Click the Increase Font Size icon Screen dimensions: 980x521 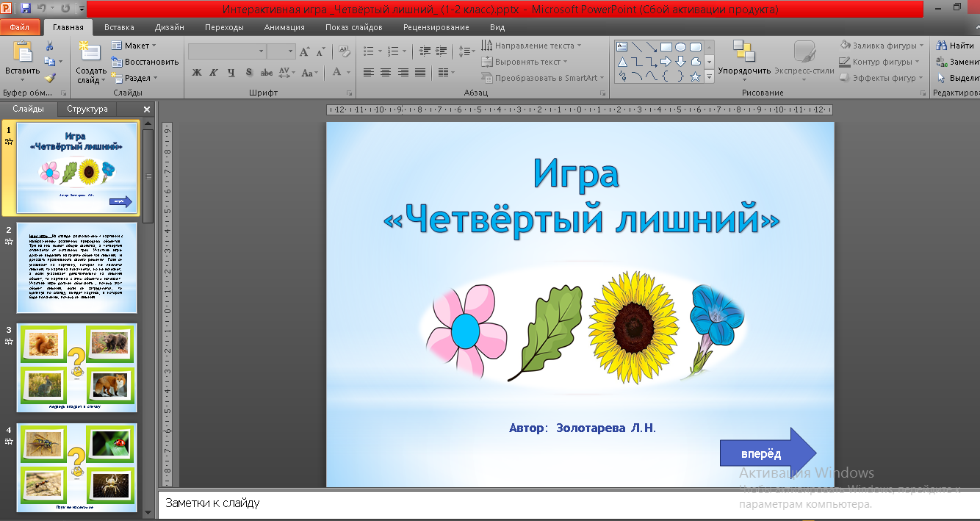pos(305,52)
